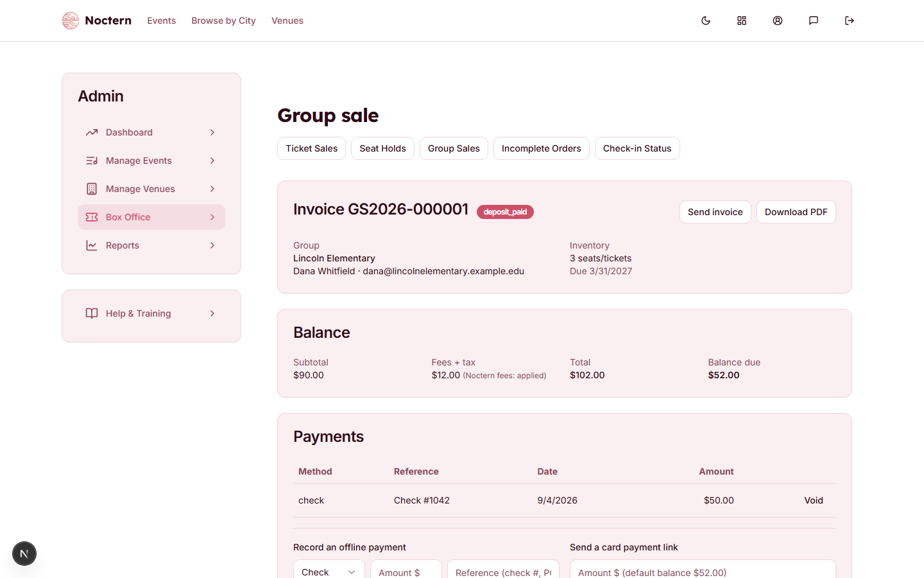This screenshot has height=578, width=924.
Task: Click the Noctern brand name link
Action: pos(108,21)
